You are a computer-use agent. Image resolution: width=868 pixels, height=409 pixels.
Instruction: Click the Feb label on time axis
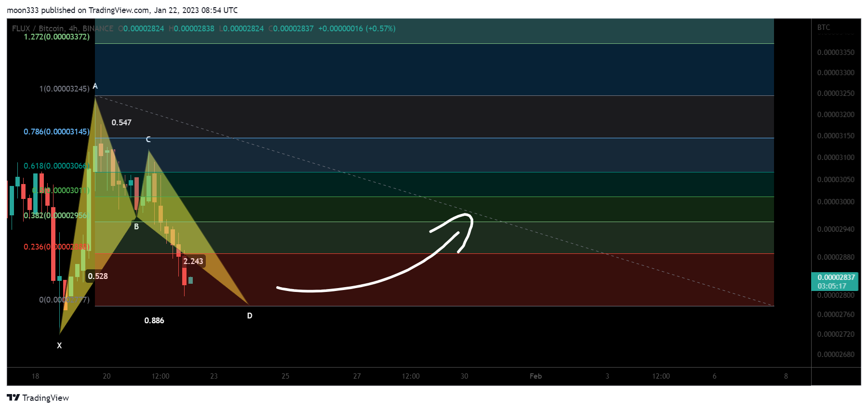tap(535, 376)
